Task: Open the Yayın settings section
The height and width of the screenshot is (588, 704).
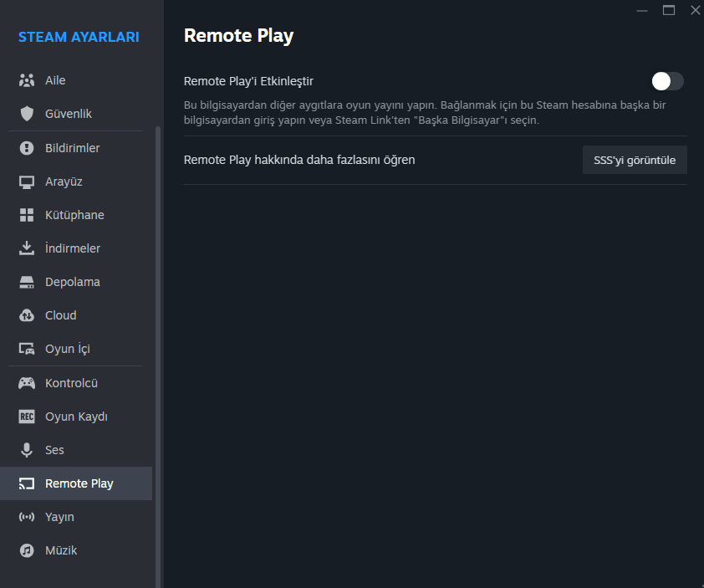Action: [59, 517]
